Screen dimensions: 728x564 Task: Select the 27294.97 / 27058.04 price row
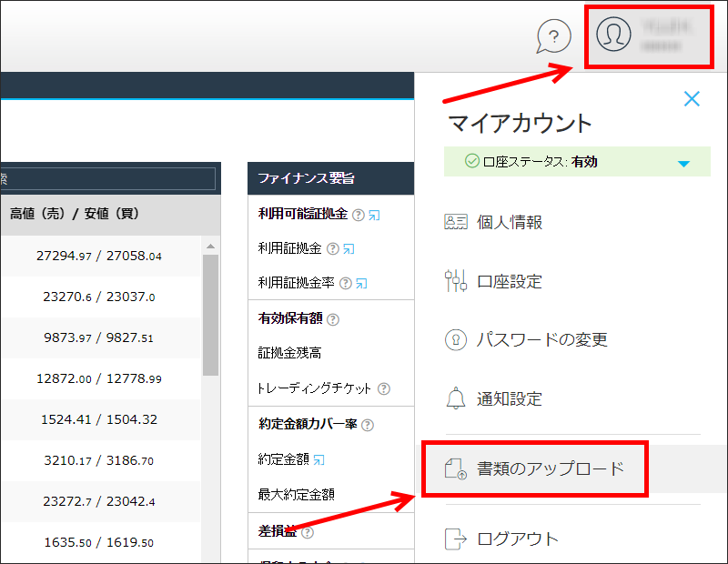[100, 256]
